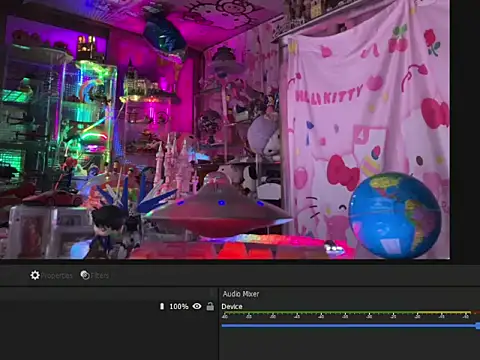The width and height of the screenshot is (480, 360).
Task: Hide the source using the eye icon
Action: [197, 306]
